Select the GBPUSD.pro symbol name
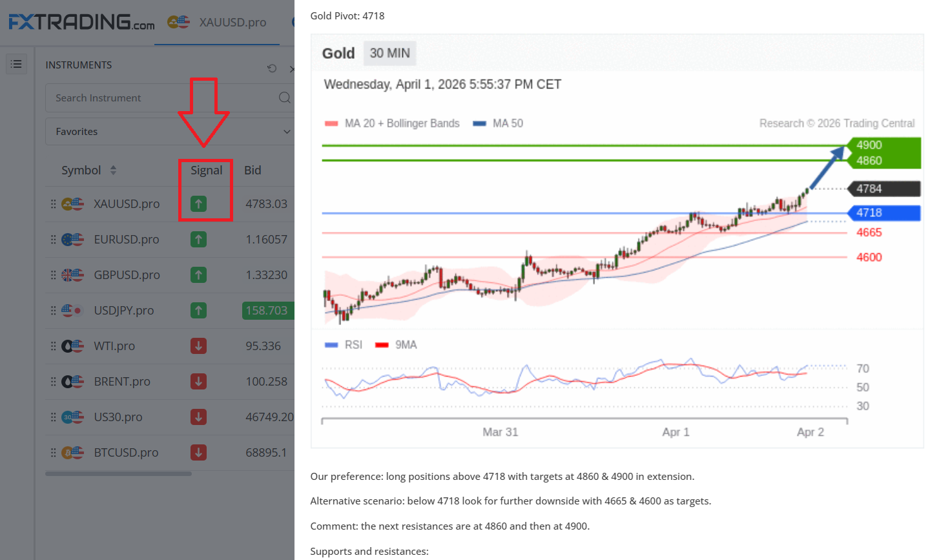Image resolution: width=939 pixels, height=560 pixels. pos(127,275)
